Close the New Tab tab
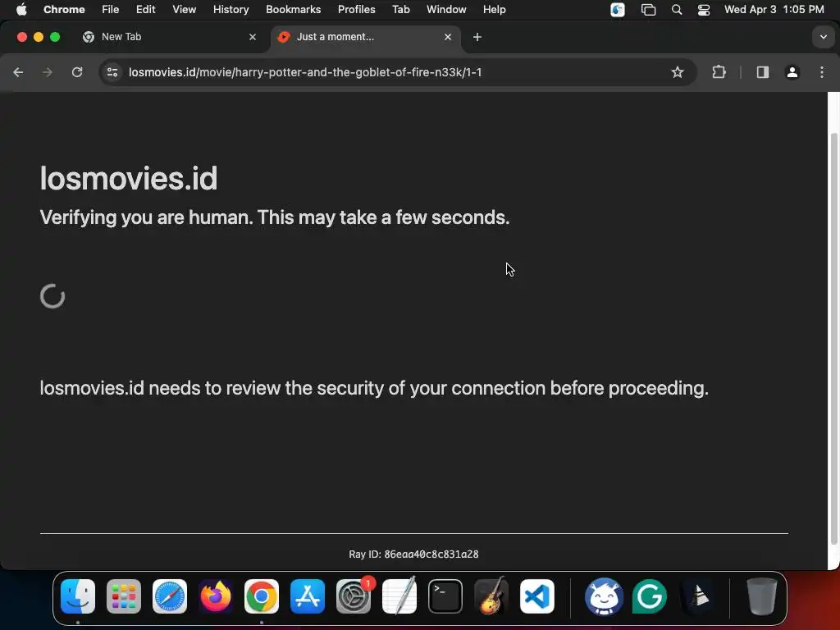 253,37
